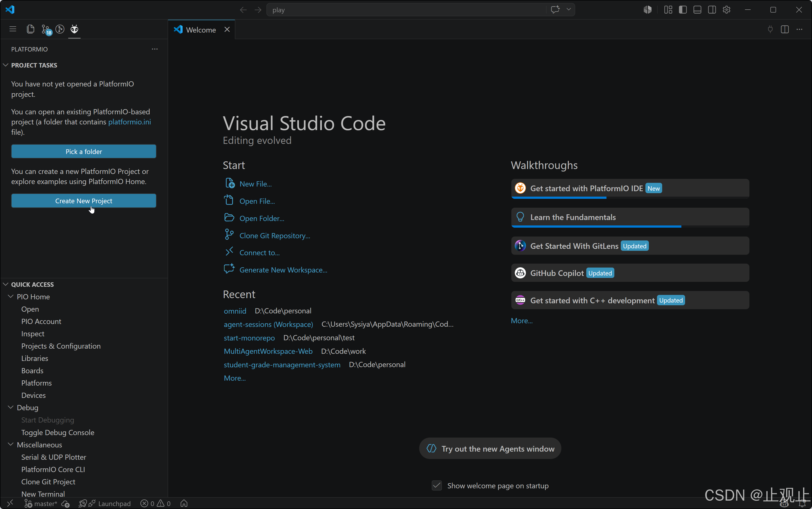This screenshot has height=509, width=812.
Task: Open the Customize Layout icon
Action: click(668, 10)
